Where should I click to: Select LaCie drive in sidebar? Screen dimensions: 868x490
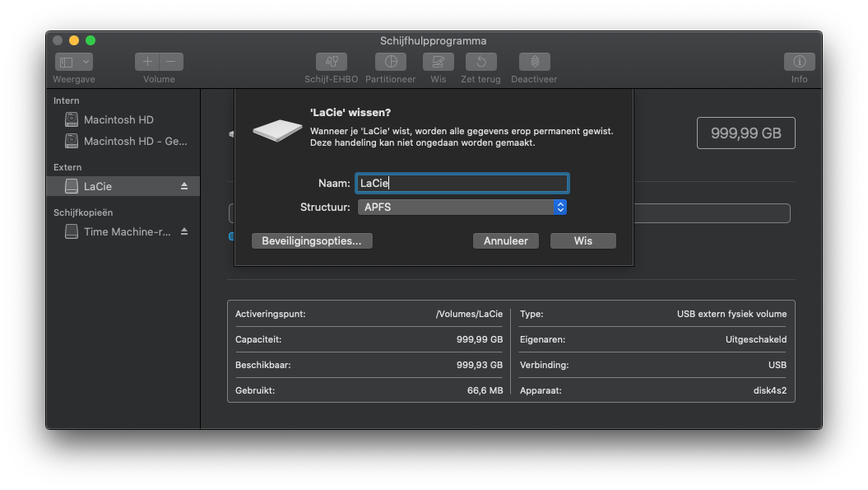point(123,186)
